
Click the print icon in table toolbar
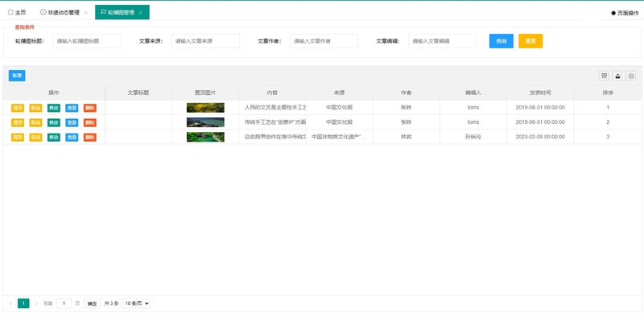point(631,76)
